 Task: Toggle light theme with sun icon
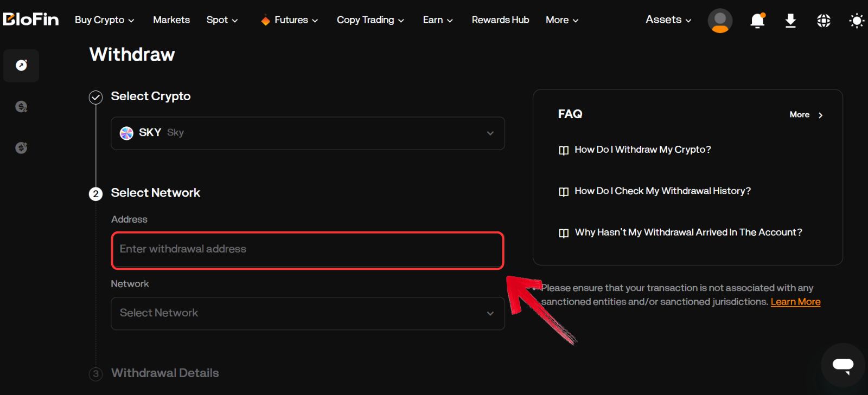tap(856, 21)
